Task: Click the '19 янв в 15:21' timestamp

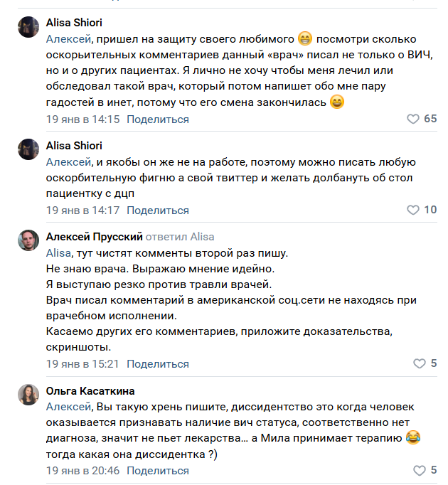Action: point(82,363)
